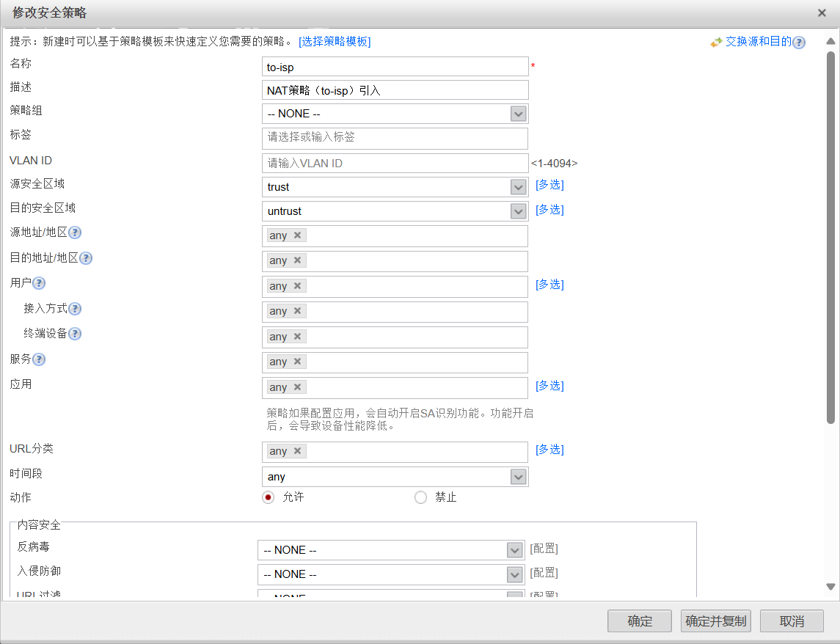Select the 允许 action radio button
This screenshot has width=840, height=644.
coord(269,498)
